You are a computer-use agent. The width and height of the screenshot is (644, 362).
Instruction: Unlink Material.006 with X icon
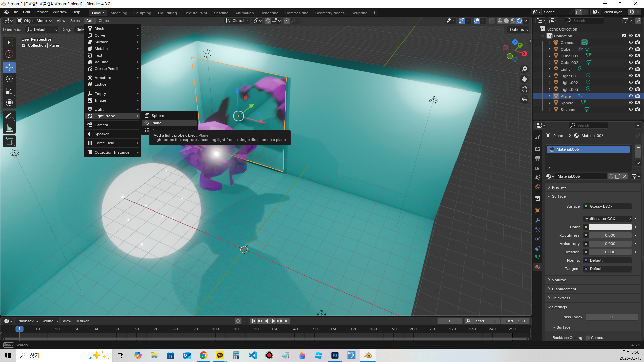pyautogui.click(x=625, y=176)
